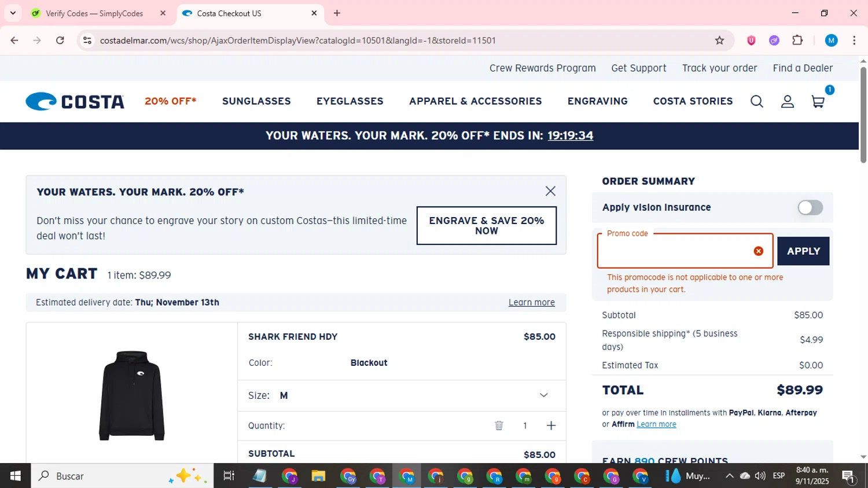
Task: Click the Apply promo code button
Action: coord(803,251)
